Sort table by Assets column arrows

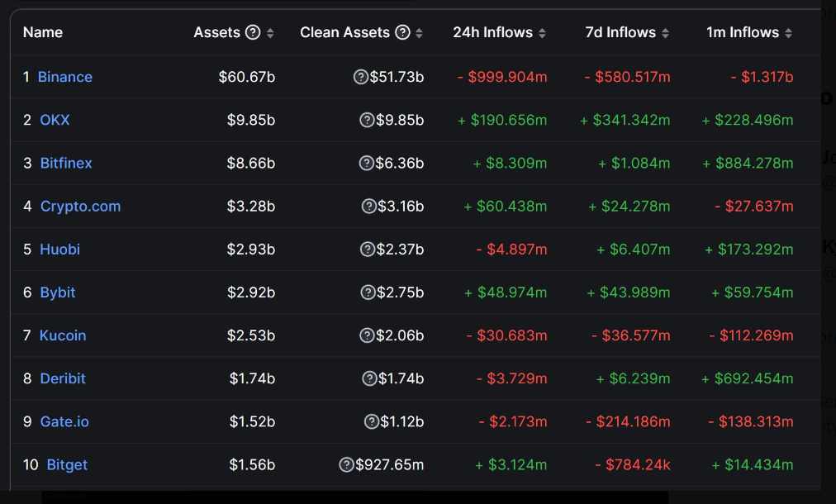pos(270,33)
